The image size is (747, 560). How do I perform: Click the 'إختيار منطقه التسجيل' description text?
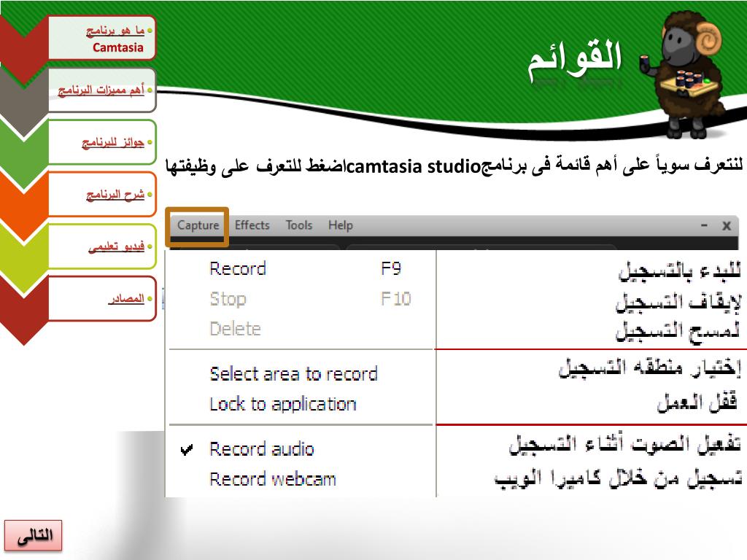[x=650, y=368]
